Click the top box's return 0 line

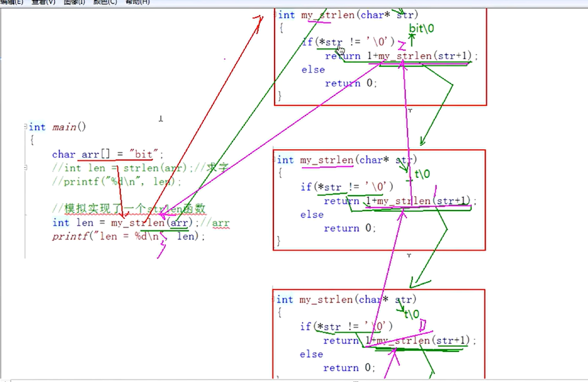point(351,83)
